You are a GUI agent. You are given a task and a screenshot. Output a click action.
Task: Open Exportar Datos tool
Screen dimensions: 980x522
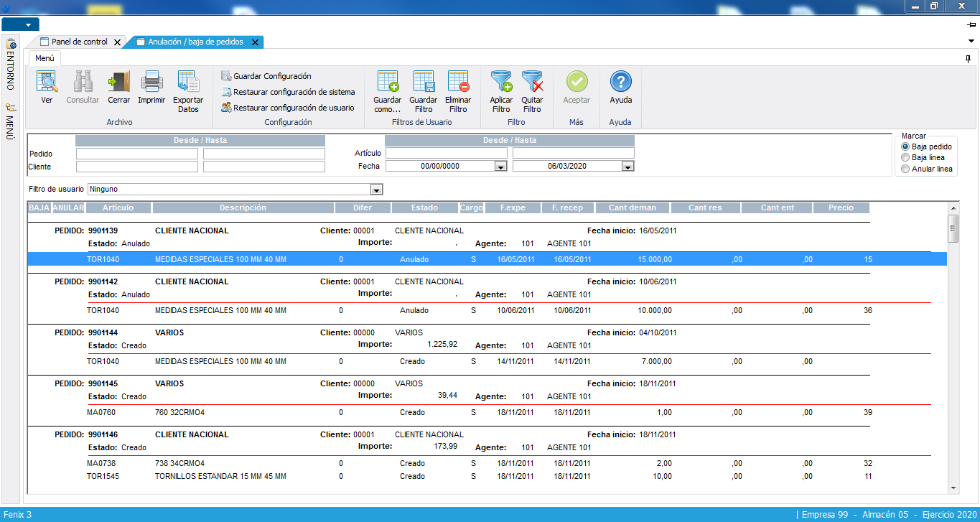pos(188,82)
